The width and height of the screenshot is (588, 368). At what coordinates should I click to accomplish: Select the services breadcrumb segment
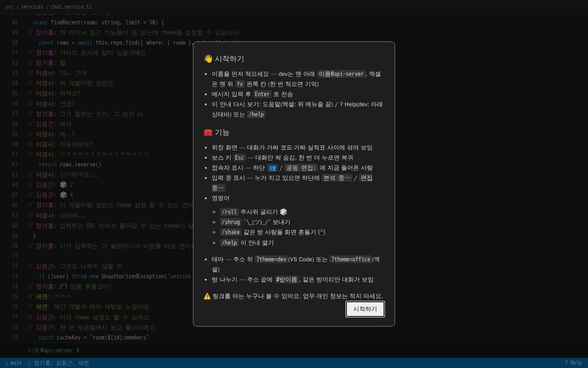pos(32,7)
